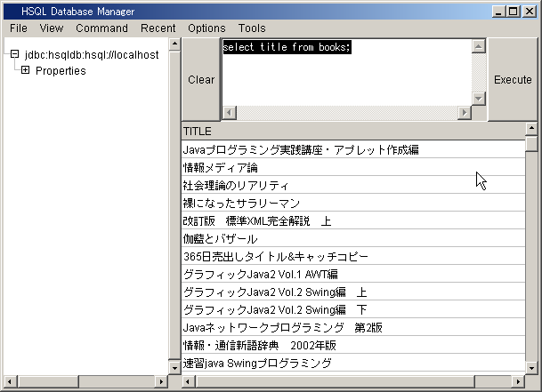Viewport: 542px width, 392px height.
Task: Click SQL editor scroll-down arrow
Action: [x=479, y=99]
